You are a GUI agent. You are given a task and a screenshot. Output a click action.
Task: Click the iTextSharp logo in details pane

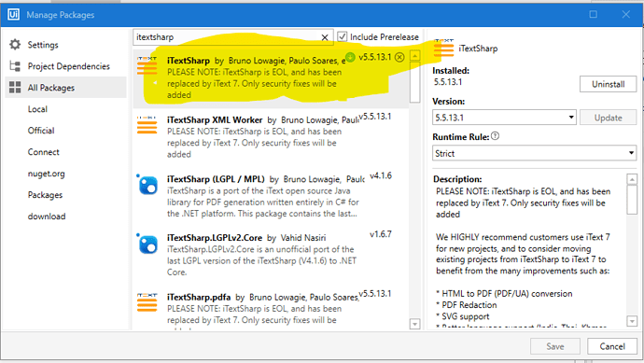coord(443,48)
